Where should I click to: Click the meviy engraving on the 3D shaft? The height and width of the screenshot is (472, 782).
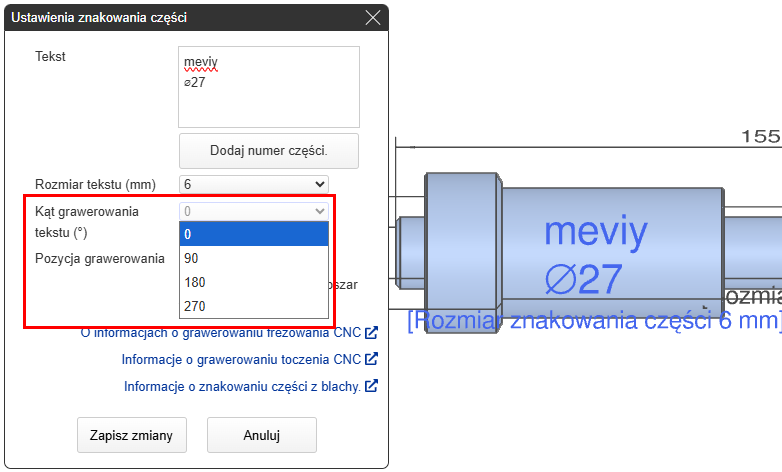tap(595, 233)
